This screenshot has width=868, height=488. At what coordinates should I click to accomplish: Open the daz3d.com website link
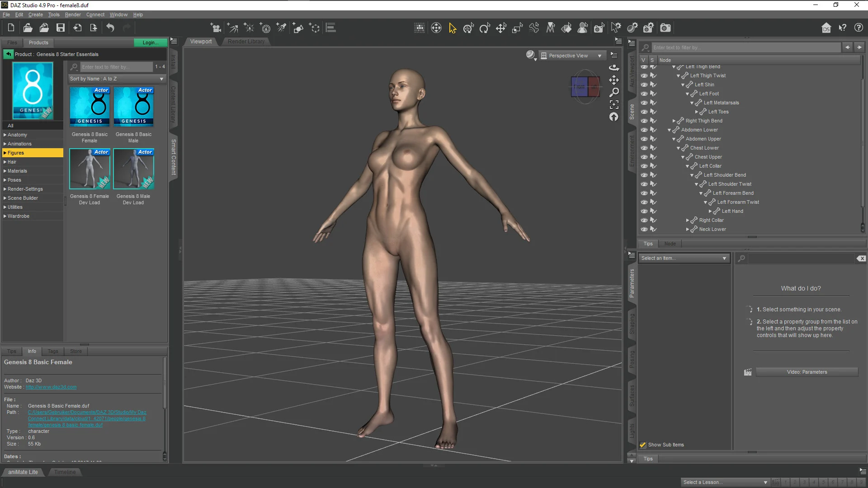(51, 387)
